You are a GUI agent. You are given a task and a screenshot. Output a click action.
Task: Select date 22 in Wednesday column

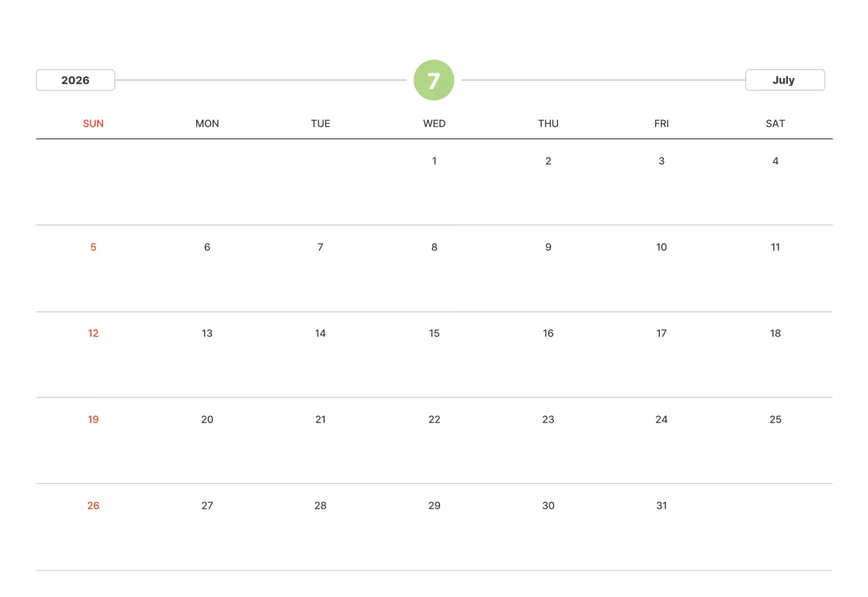[x=434, y=420]
